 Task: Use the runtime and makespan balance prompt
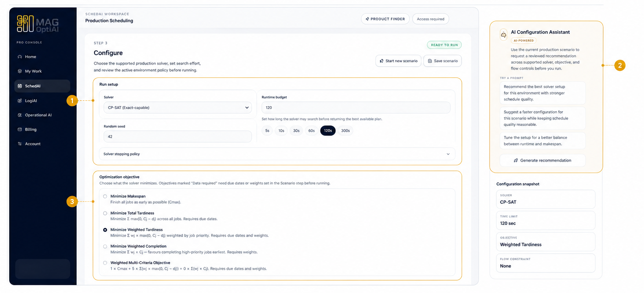(x=543, y=141)
